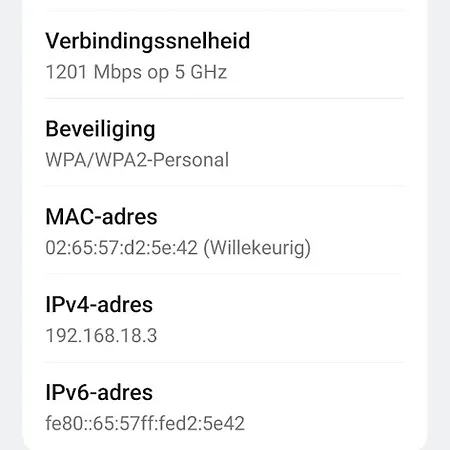The width and height of the screenshot is (450, 450).
Task: Select the IPv6-adres heading
Action: [x=99, y=392]
